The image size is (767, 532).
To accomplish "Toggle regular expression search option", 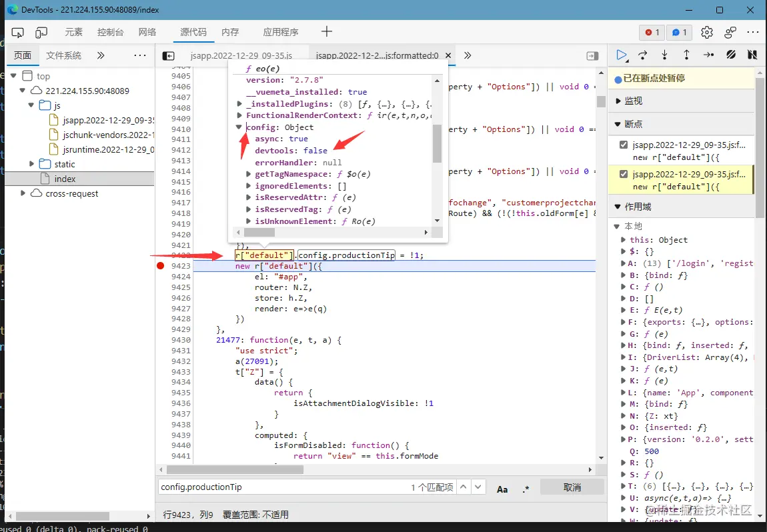I will (526, 489).
